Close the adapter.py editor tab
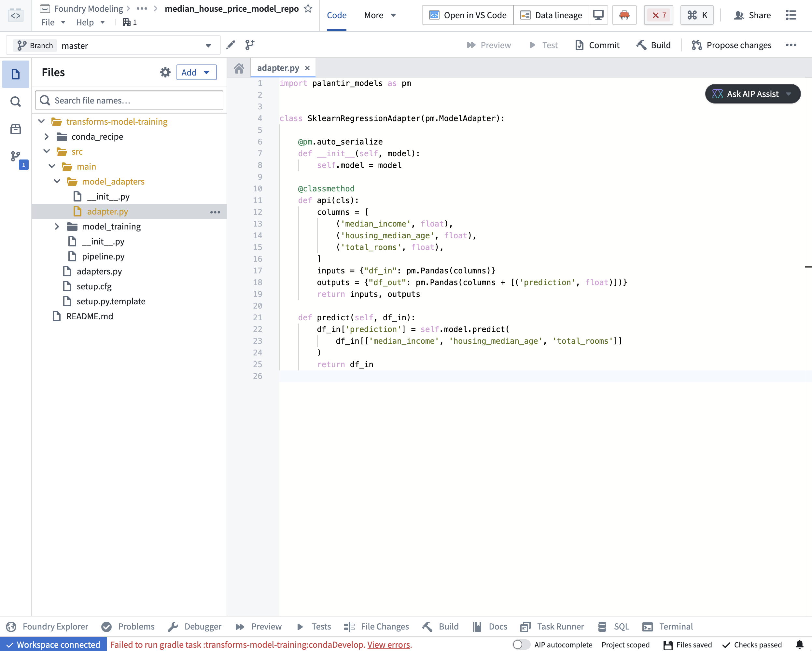Screen dimensions: 812x651 pos(307,68)
